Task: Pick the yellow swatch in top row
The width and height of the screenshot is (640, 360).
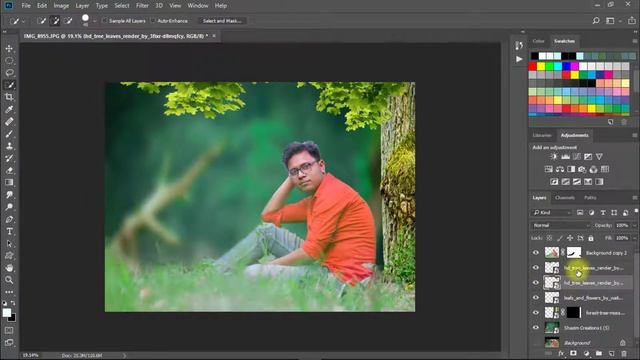Action: [x=541, y=66]
